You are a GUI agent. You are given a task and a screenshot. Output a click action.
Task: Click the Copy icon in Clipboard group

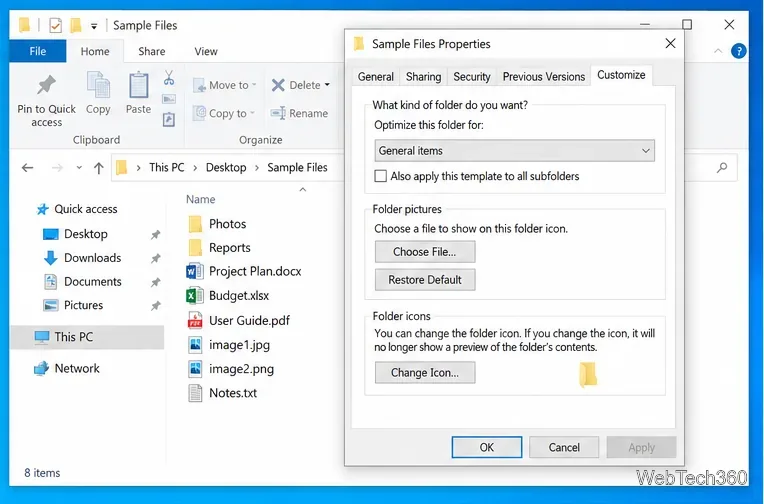(x=98, y=85)
